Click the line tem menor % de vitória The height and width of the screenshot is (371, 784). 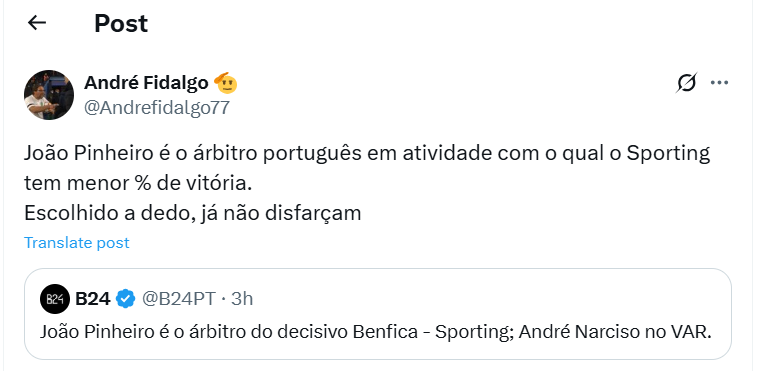(x=138, y=184)
